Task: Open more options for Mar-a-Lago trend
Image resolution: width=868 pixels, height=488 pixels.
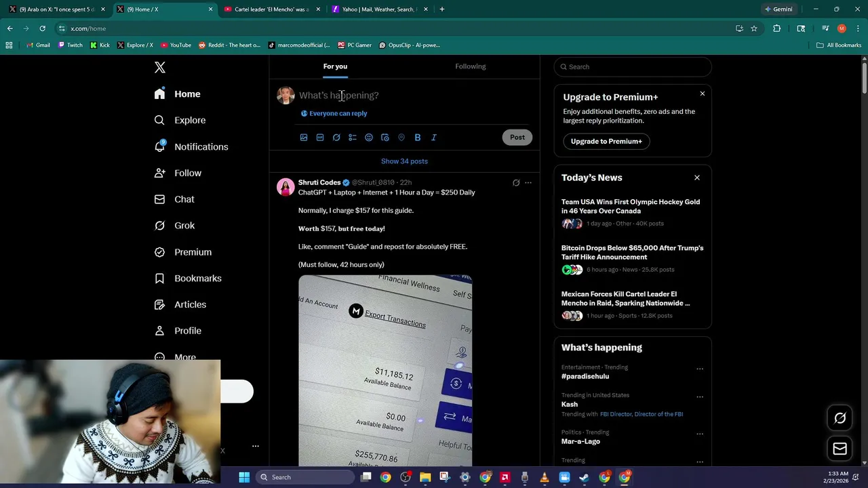Action: (x=700, y=434)
